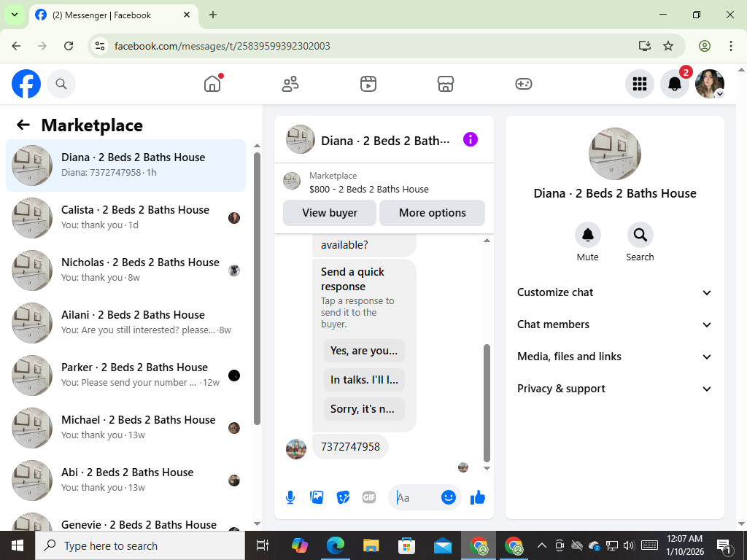Select the Messenger | Facebook browser tab
Screen dimensions: 747x560
(x=113, y=15)
